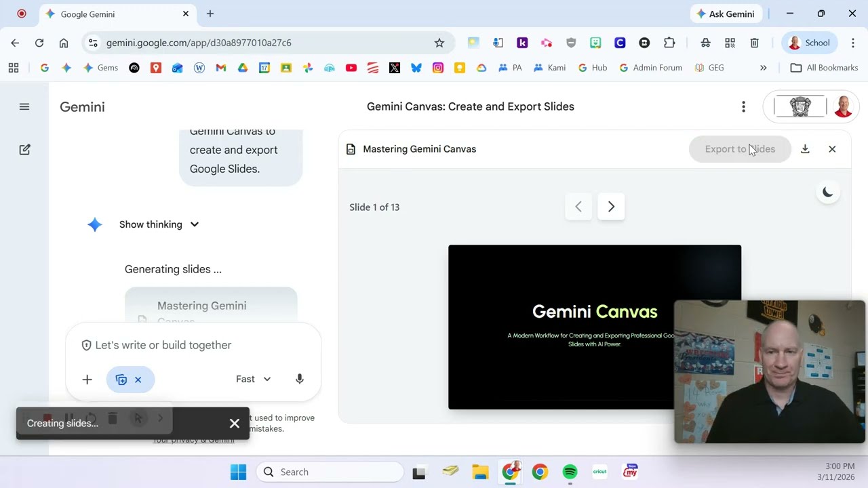
Task: Add attachment with the plus icon
Action: [87, 380]
